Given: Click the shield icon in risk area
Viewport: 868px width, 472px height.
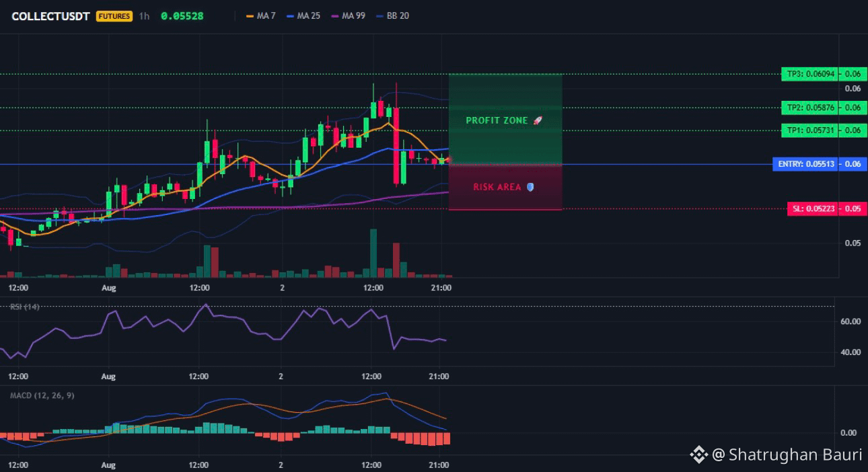Looking at the screenshot, I should point(530,187).
